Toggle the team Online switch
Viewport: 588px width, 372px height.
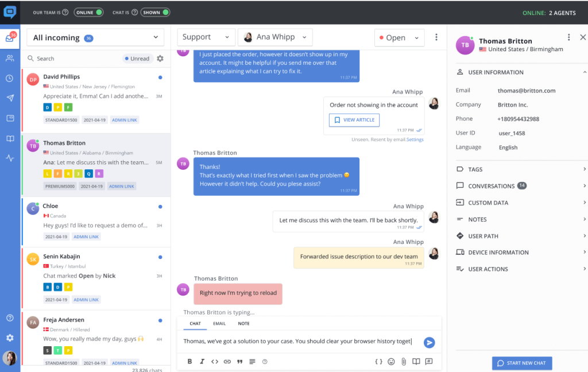(89, 13)
